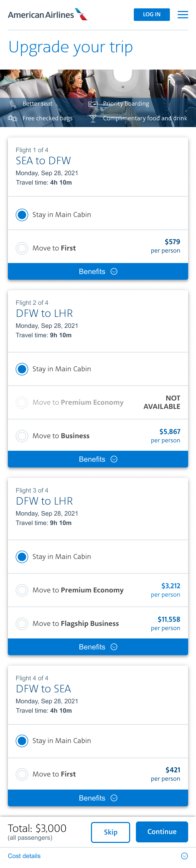Viewport: 196px width, 868px height.
Task: Expand Benefits for Flight 2 of 4
Action: 98,459
